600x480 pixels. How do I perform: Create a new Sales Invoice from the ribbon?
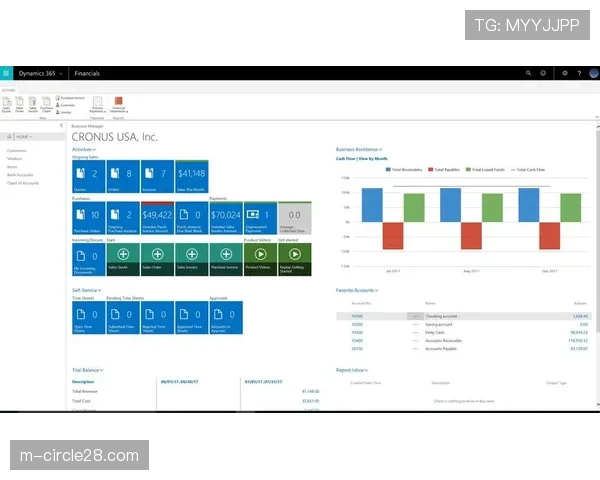[x=33, y=104]
